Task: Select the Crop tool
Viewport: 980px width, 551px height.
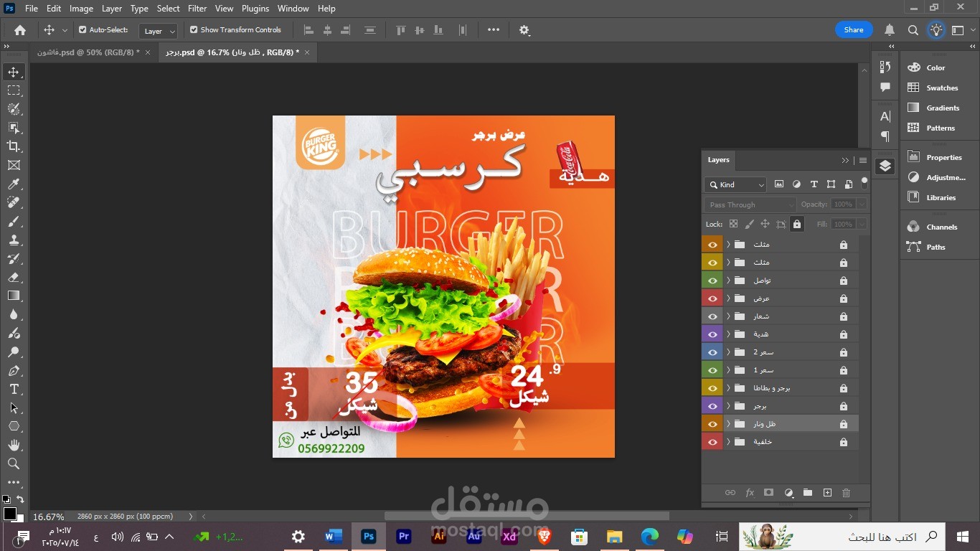Action: pyautogui.click(x=14, y=146)
